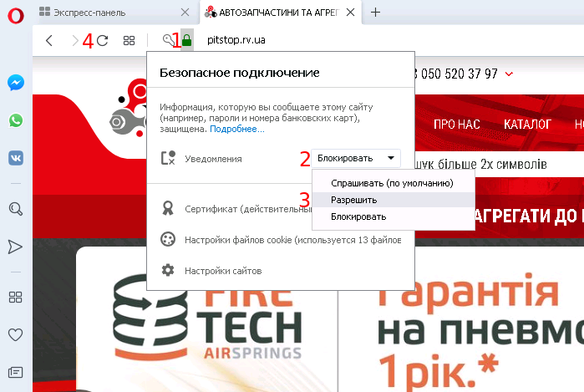The image size is (584, 392).
Task: Click the pitstop.rv.ua address field
Action: pos(236,40)
